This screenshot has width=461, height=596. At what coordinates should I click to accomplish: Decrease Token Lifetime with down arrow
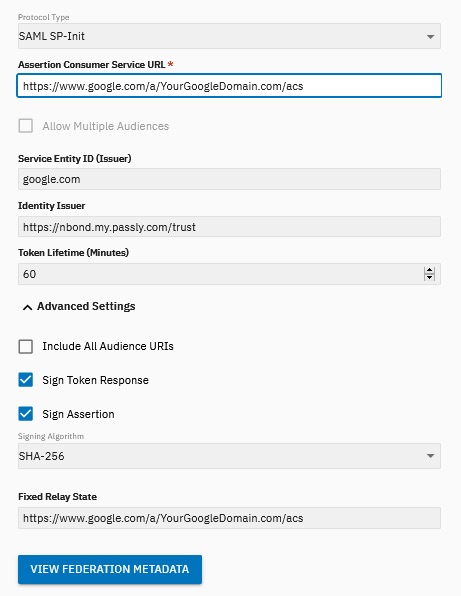point(429,277)
